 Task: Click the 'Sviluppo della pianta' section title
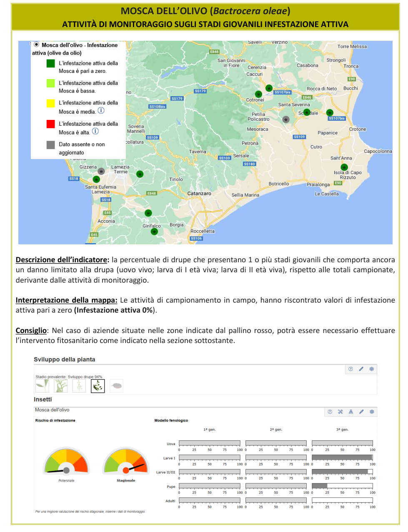pos(65,359)
